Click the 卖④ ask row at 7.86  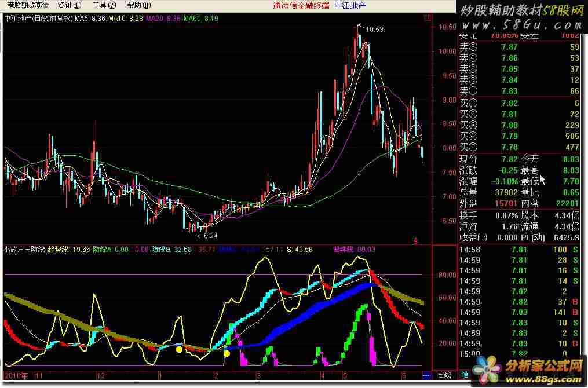click(520, 58)
